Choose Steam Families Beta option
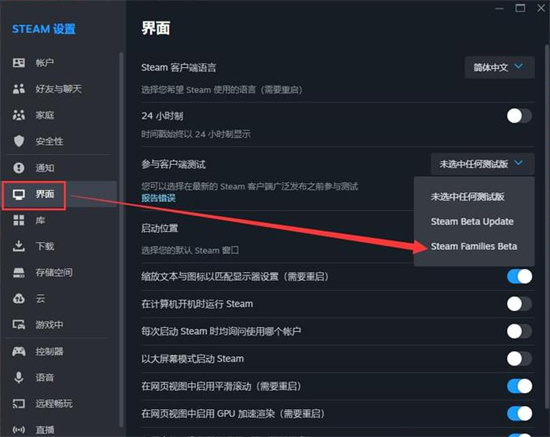 click(x=474, y=247)
